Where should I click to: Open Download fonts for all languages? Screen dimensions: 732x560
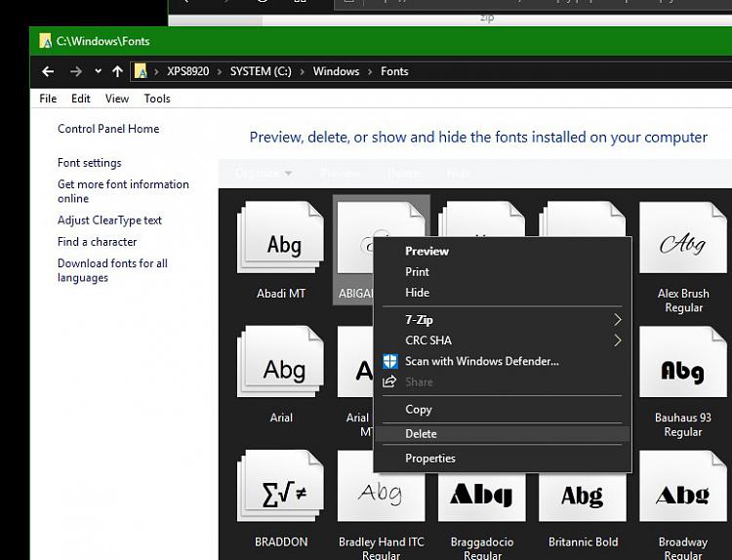(x=112, y=270)
